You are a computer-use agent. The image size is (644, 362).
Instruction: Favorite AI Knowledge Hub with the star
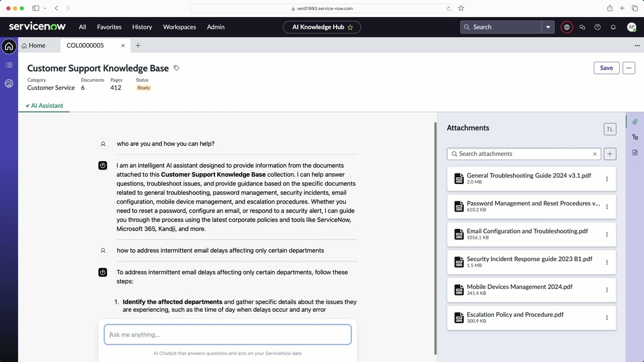[x=350, y=27]
